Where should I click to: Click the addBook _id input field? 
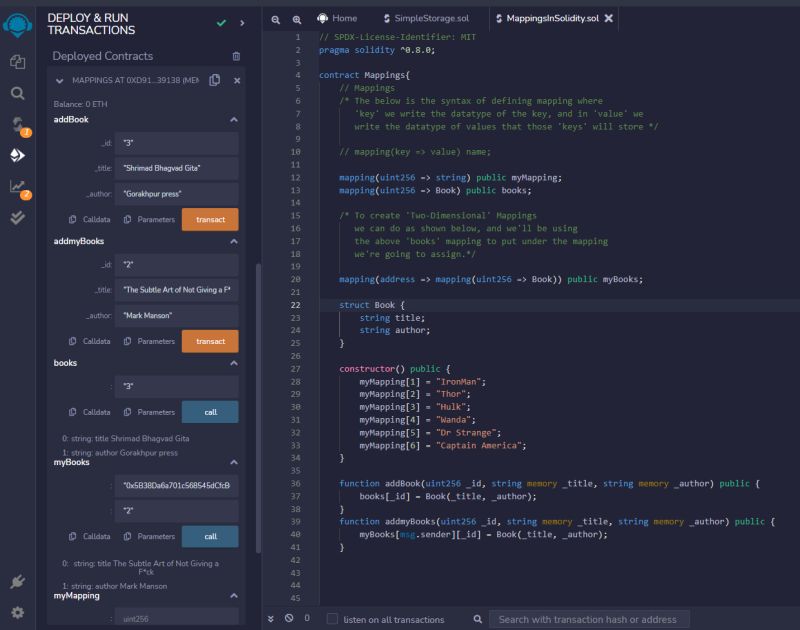177,143
